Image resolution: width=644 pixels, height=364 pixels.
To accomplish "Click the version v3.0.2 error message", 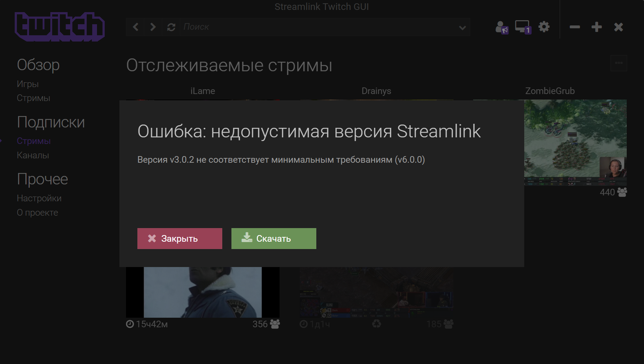I will [281, 160].
